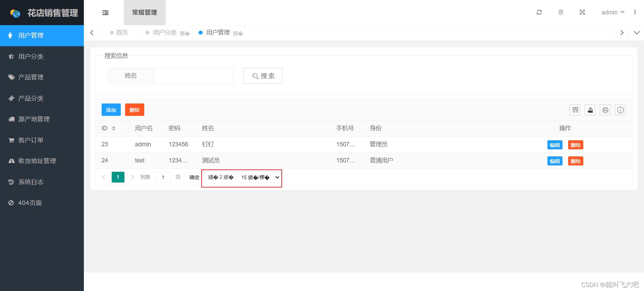Click the 普通用户 role cell
644x291 pixels.
382,160
